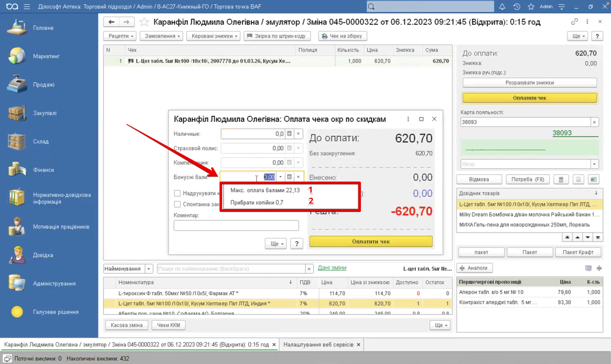Click the Розрахувати знижки button
The width and height of the screenshot is (611, 364).
(529, 83)
